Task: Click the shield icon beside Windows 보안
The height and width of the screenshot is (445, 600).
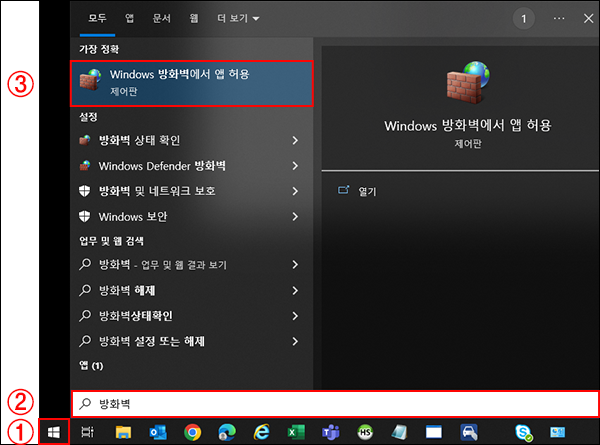Action: tap(84, 216)
